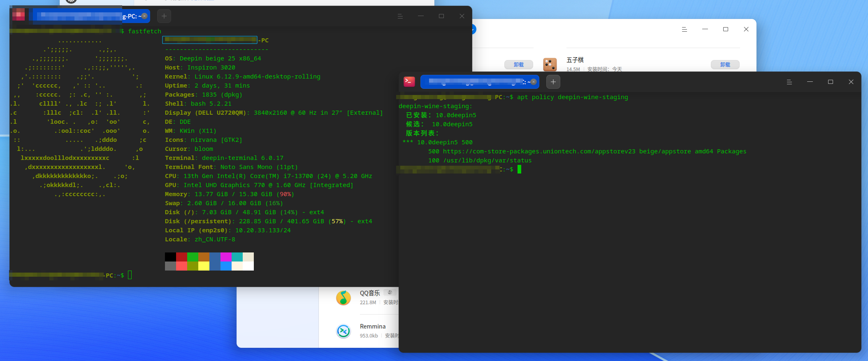Close the apt policy terminal window
The width and height of the screenshot is (868, 361).
pos(851,82)
